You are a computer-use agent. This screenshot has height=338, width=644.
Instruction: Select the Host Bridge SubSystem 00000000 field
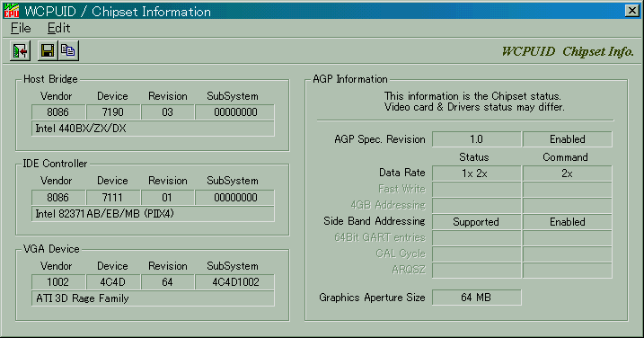point(235,112)
